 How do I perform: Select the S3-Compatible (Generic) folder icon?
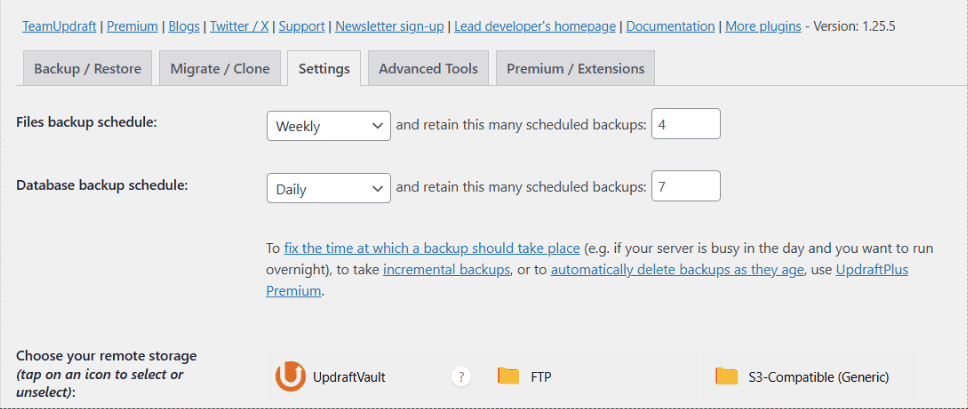tap(727, 376)
